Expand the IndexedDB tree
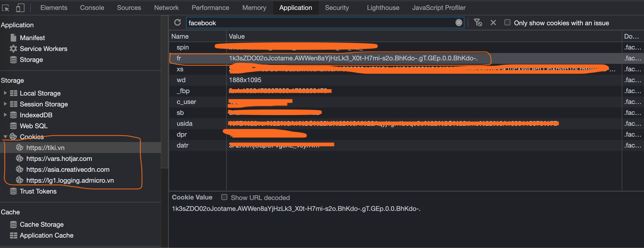This screenshot has height=248, width=644. click(5, 115)
